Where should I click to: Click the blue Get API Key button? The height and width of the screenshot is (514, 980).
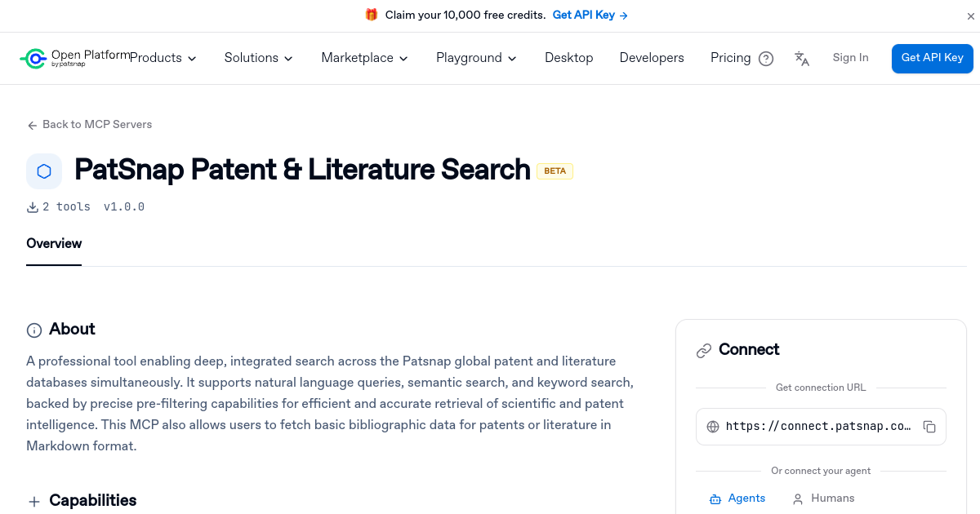[933, 58]
